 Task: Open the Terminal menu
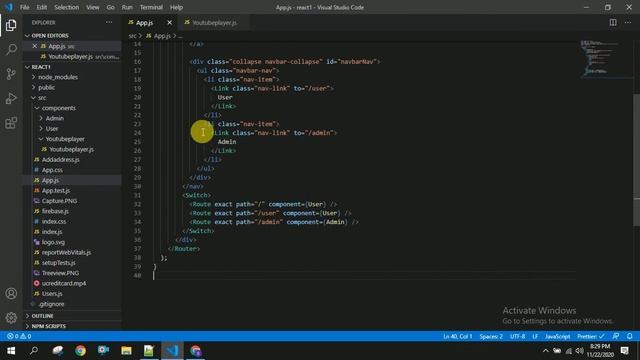pyautogui.click(x=151, y=7)
